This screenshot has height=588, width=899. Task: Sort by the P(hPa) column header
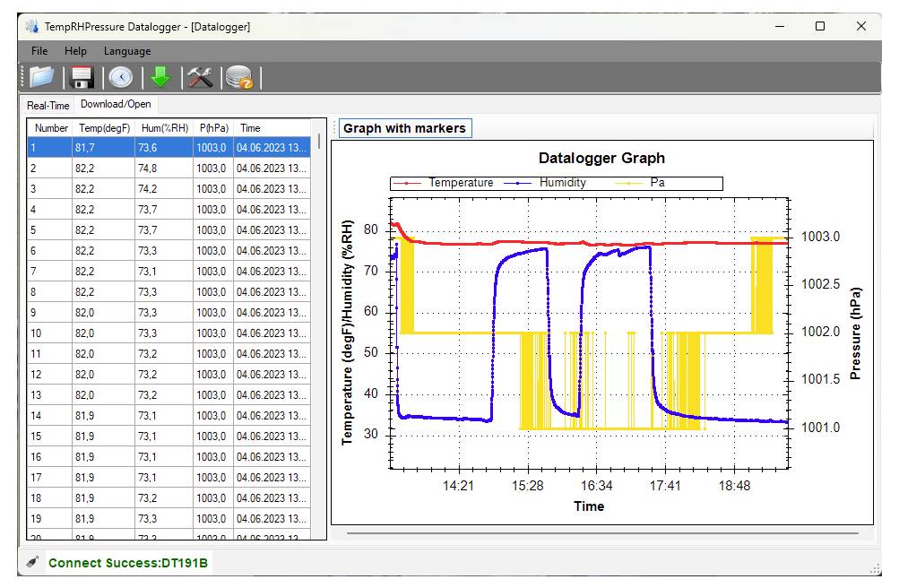214,128
